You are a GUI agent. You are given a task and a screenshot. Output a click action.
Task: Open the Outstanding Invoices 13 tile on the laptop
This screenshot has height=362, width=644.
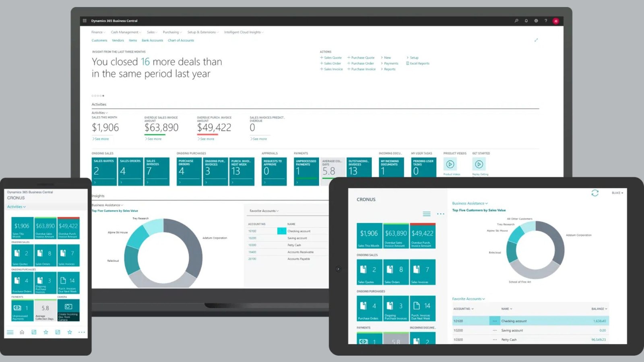coord(359,167)
